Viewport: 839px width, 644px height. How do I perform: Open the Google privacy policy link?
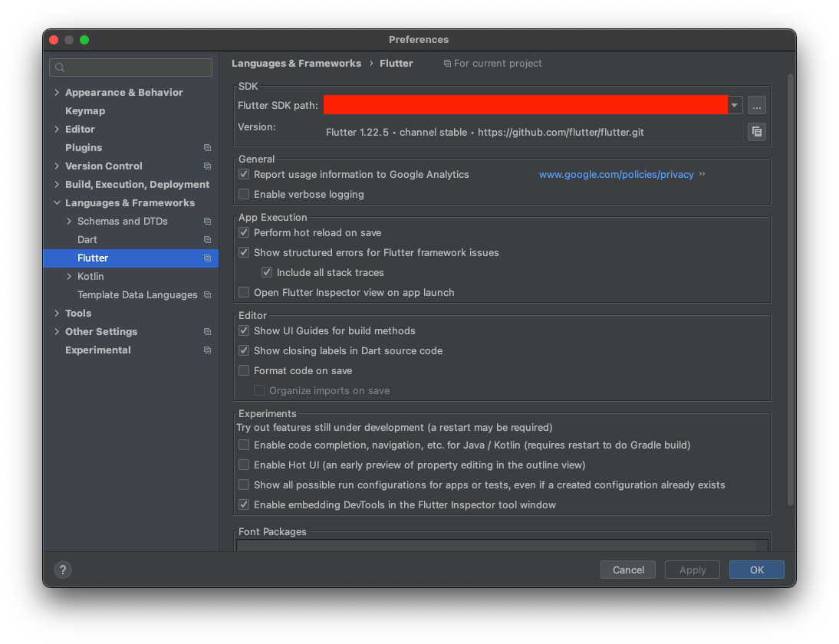pos(616,174)
